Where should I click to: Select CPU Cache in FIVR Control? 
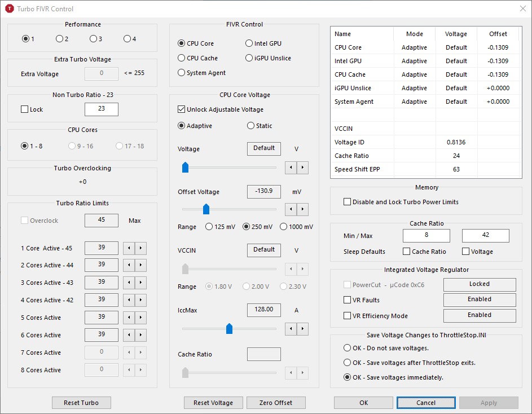pos(197,58)
